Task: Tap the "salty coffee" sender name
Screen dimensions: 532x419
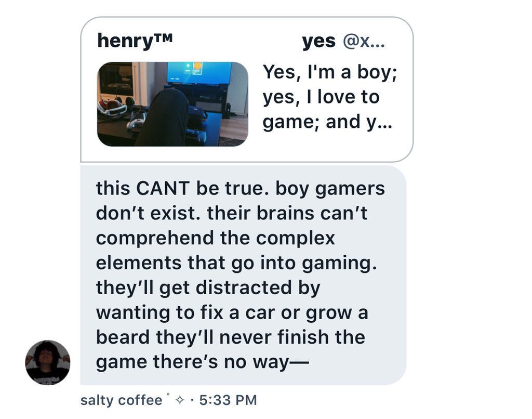Action: pyautogui.click(x=121, y=400)
